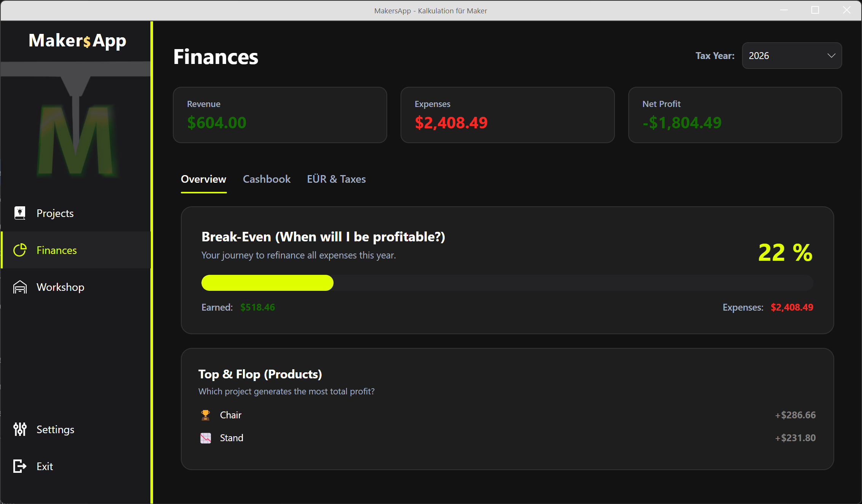The image size is (862, 504).
Task: Select the Overview tab
Action: (x=203, y=179)
